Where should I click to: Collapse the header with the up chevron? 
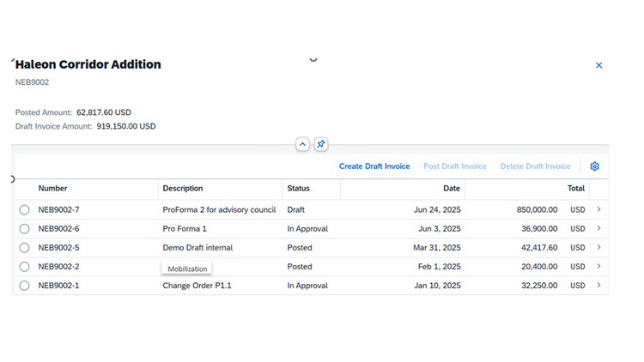click(303, 144)
